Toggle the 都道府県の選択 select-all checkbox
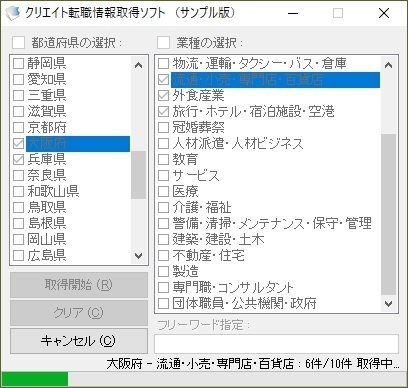The width and height of the screenshot is (408, 388). click(x=18, y=43)
